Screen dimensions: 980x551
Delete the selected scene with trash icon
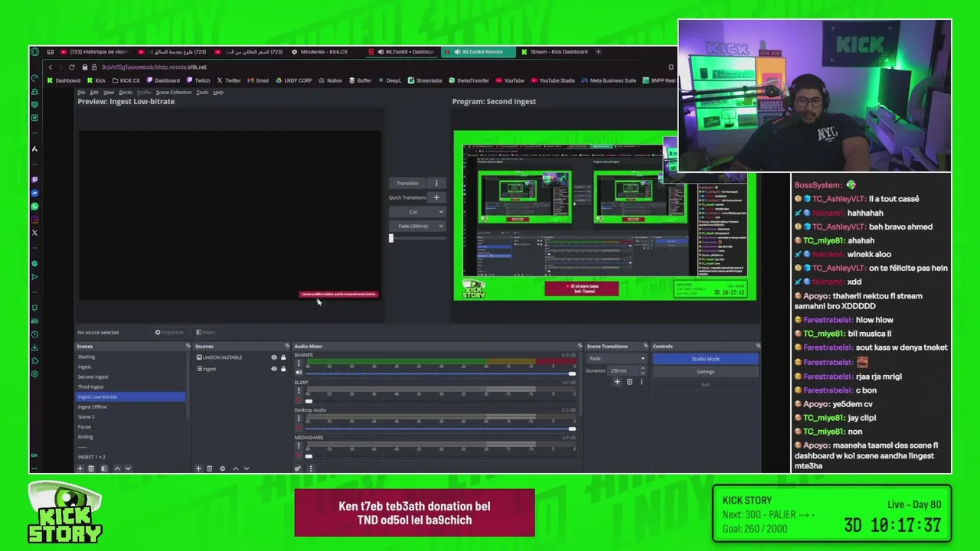91,468
